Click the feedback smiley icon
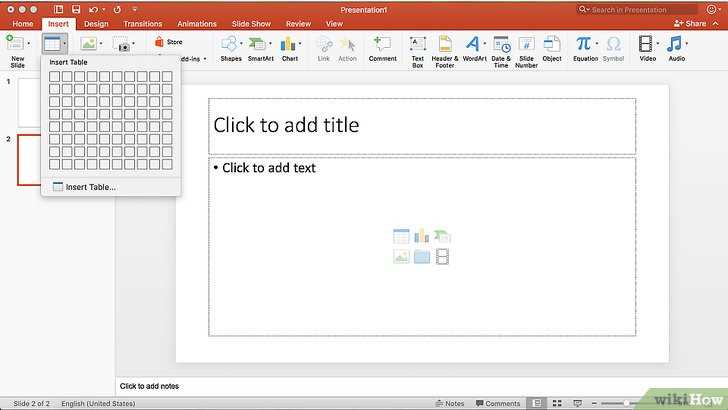 point(711,9)
